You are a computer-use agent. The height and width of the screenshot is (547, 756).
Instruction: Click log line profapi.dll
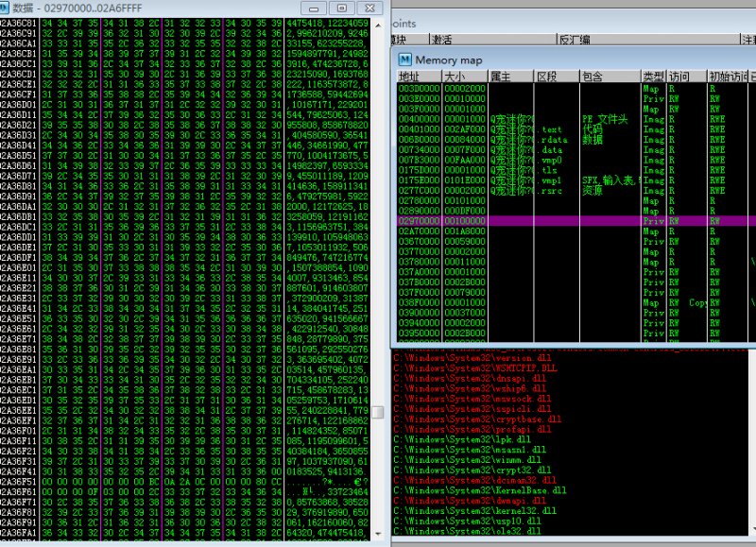click(472, 429)
